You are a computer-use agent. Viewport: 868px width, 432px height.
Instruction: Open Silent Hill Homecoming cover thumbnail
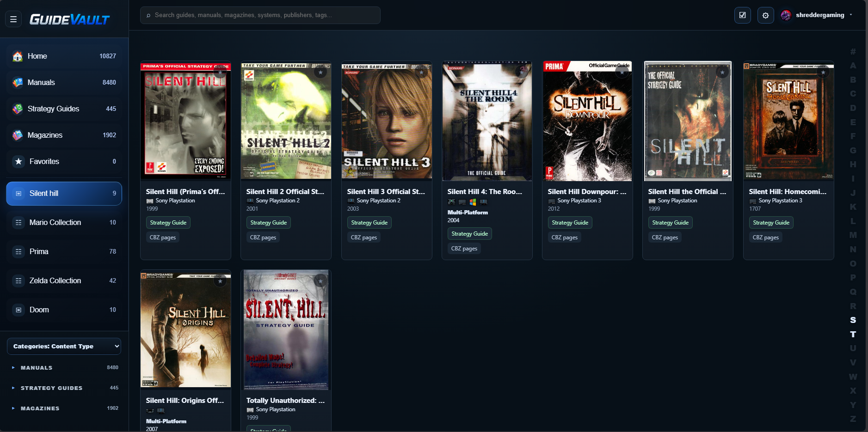pos(788,121)
